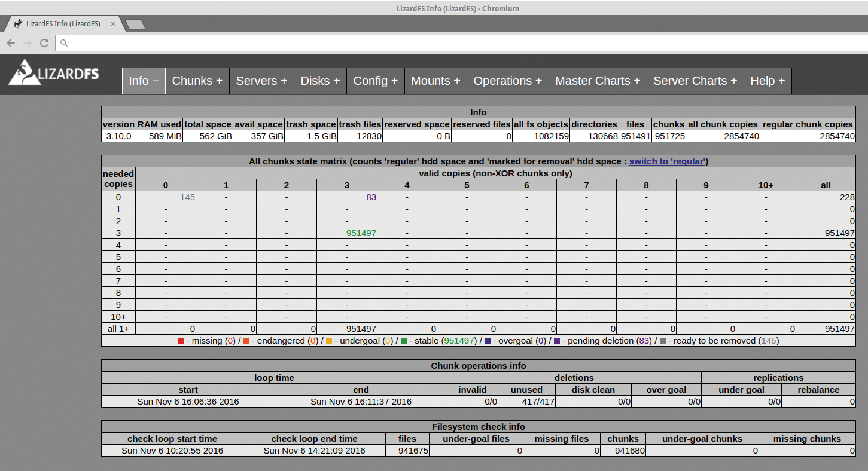The image size is (868, 471).
Task: Open the Mounts menu
Action: [x=435, y=81]
